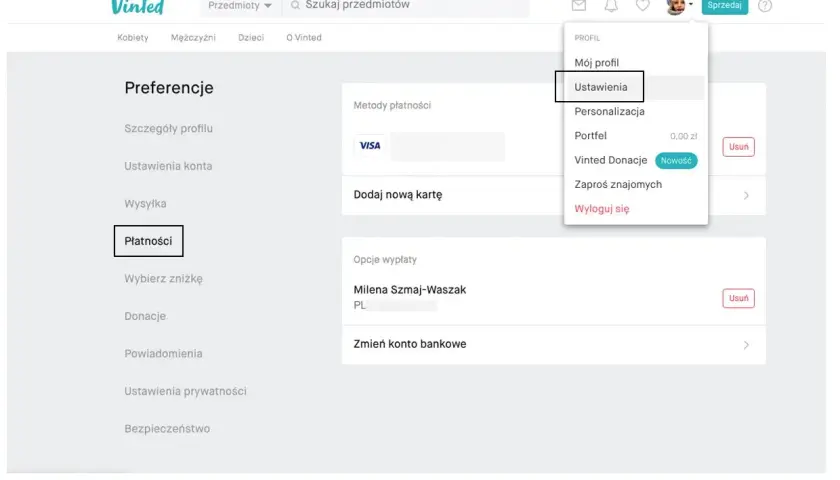Viewport: 840px width, 480px height.
Task: Open the messages envelope icon
Action: tap(579, 6)
